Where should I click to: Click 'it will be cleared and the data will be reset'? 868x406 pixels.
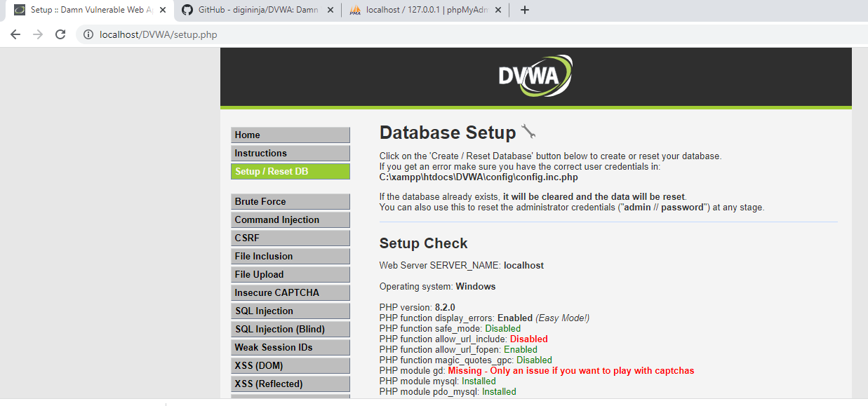(x=594, y=197)
